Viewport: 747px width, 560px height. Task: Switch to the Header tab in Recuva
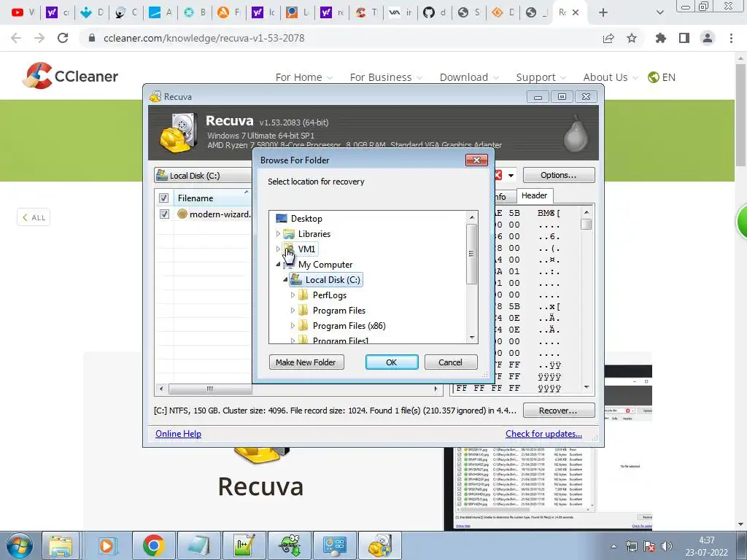coord(534,195)
